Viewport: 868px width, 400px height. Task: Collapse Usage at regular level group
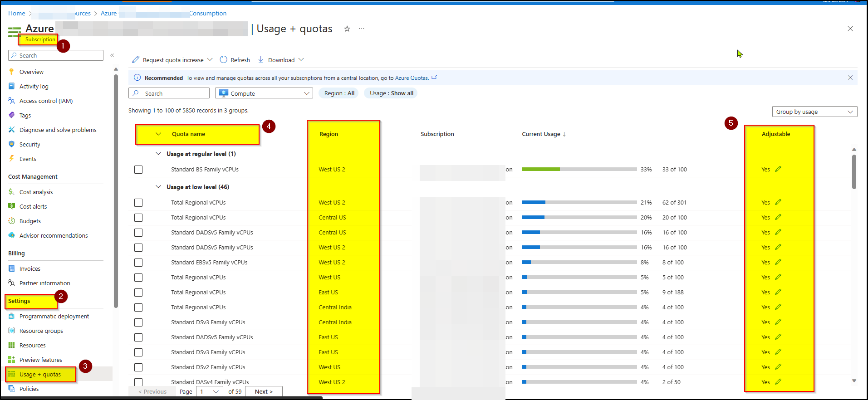(x=158, y=154)
